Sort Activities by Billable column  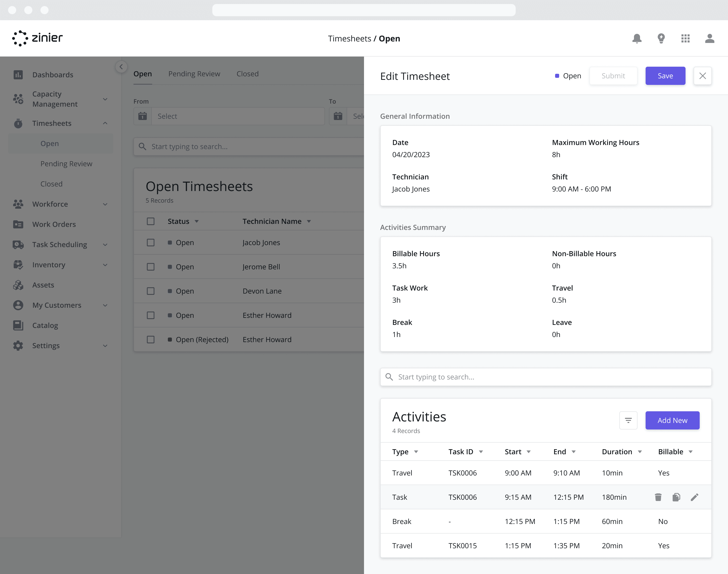point(691,452)
